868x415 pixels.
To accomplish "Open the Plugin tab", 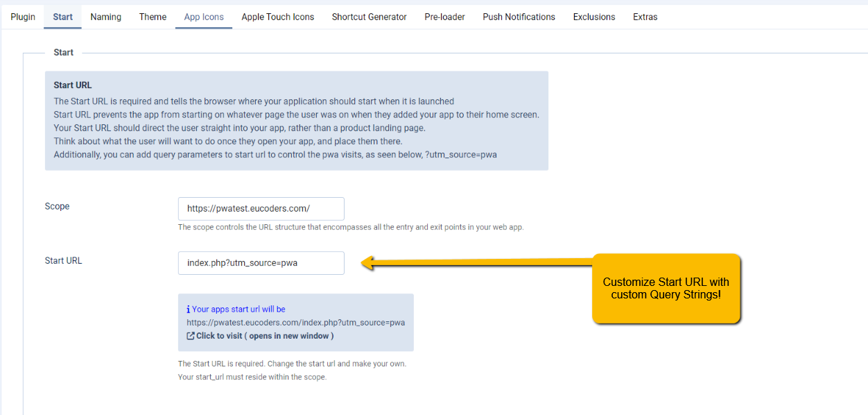I will [23, 17].
